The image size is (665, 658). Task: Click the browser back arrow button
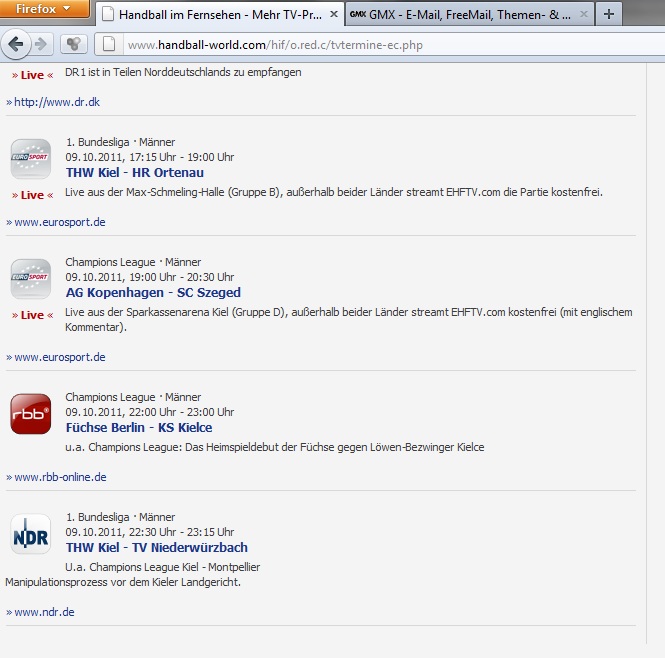16,44
